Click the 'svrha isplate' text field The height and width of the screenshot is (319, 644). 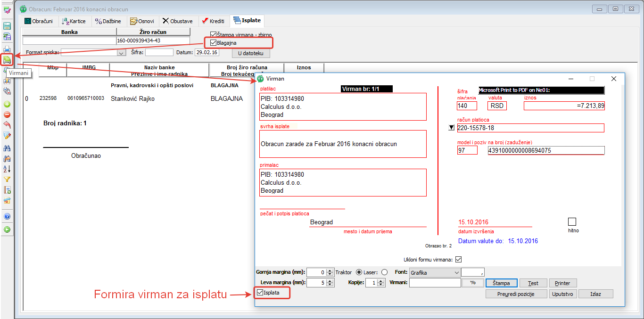343,144
